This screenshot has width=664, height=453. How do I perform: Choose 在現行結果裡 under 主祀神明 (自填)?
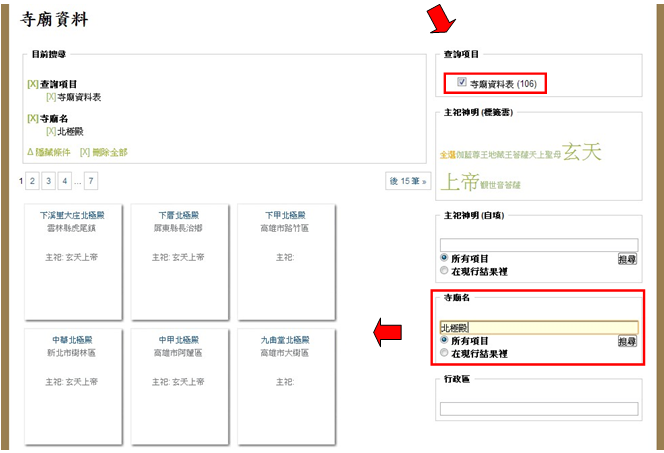click(x=445, y=270)
